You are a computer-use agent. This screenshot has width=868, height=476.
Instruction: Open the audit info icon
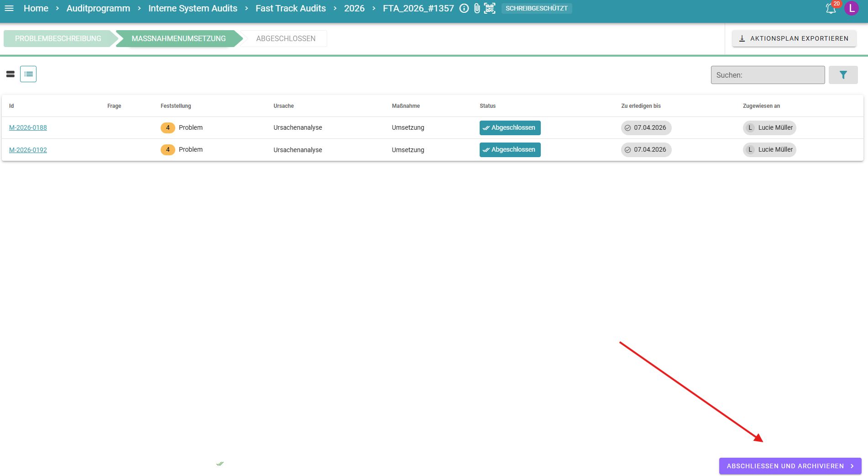464,8
